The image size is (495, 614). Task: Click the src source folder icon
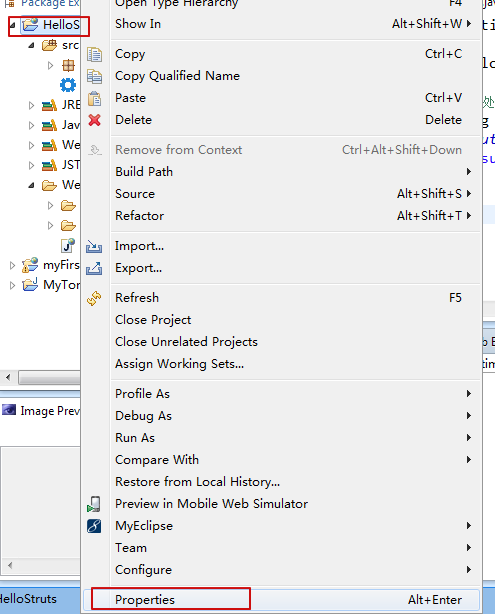click(x=49, y=45)
